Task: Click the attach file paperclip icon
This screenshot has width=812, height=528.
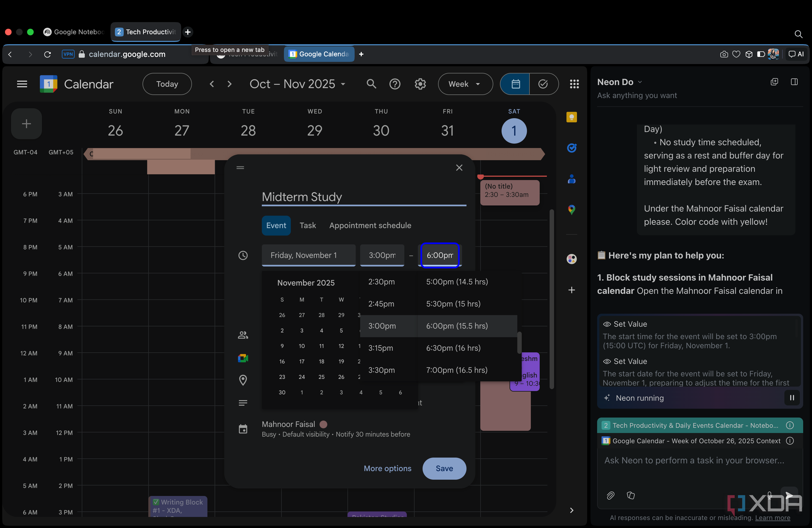Action: coord(610,495)
